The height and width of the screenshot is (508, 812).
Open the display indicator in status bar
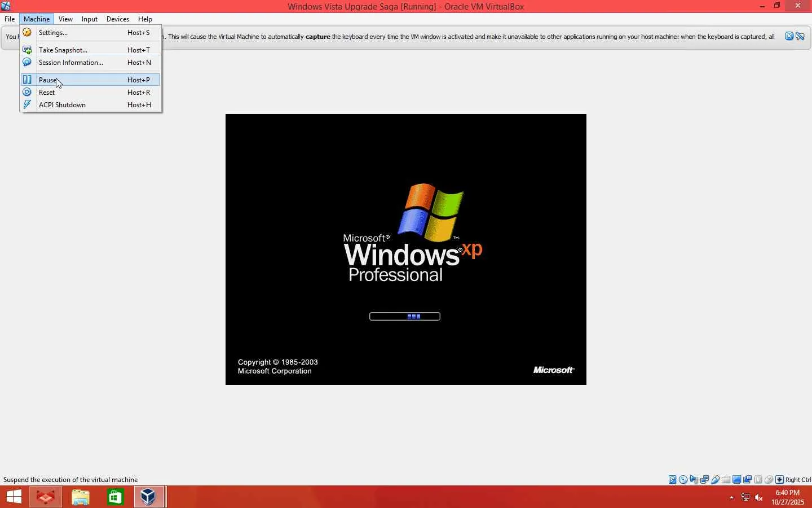[737, 480]
